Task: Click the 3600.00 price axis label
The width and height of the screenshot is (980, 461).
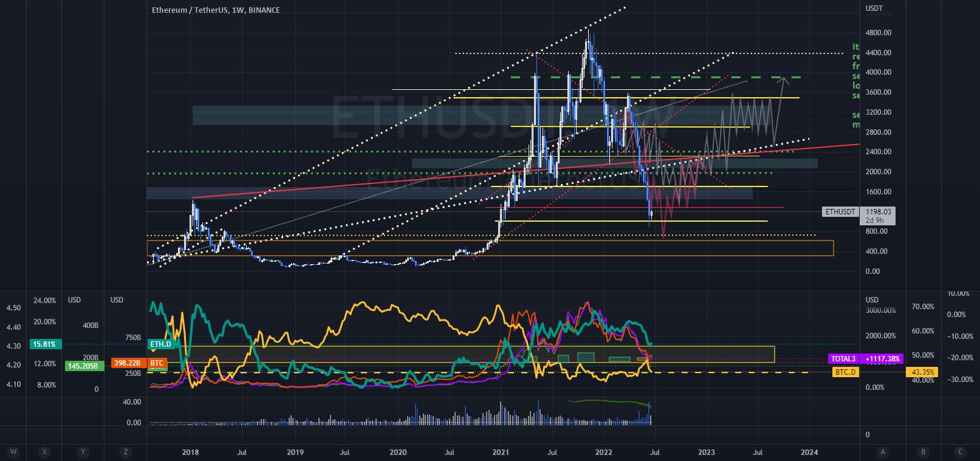Action: (x=879, y=92)
